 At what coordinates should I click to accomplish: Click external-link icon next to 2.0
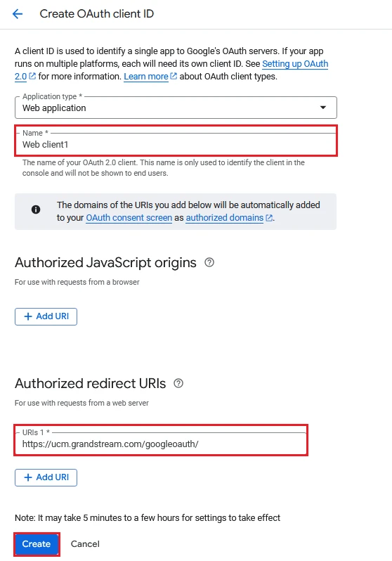click(32, 76)
